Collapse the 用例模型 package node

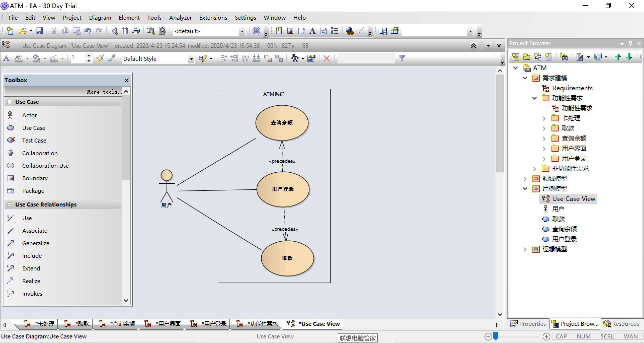525,189
